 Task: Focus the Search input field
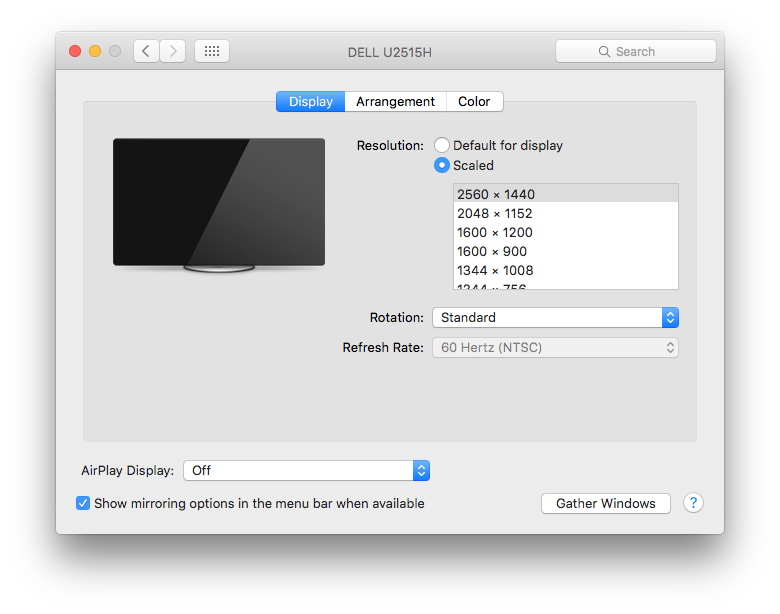pyautogui.click(x=636, y=51)
